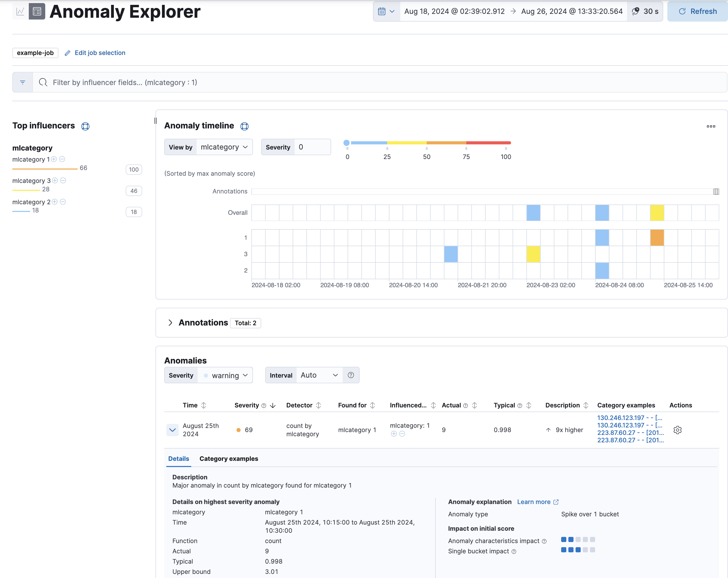Viewport: 728px width, 578px height.
Task: Open the Learn more link
Action: [534, 502]
